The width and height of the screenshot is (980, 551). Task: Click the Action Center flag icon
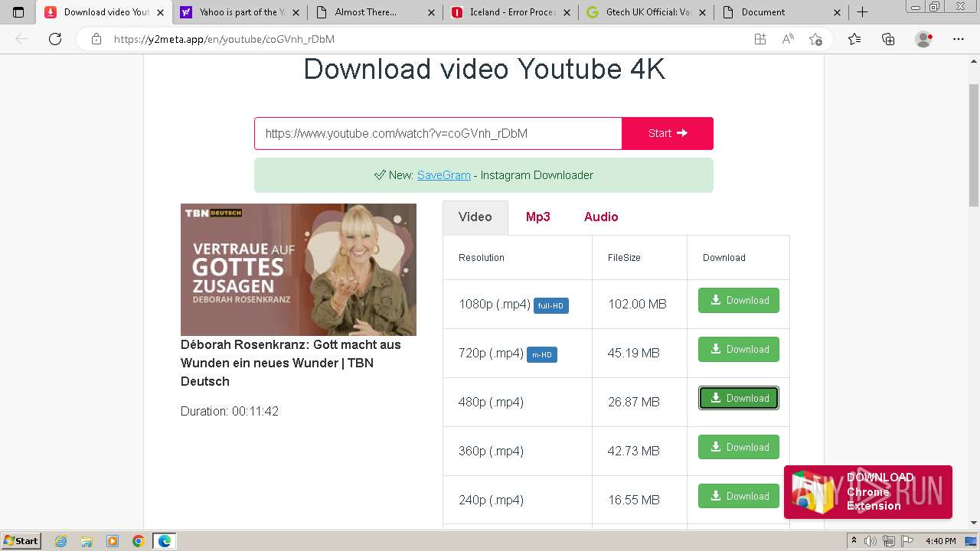pyautogui.click(x=909, y=541)
